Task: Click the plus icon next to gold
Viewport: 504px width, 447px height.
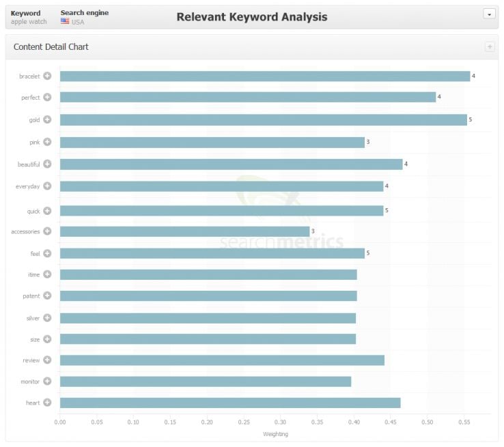Action: point(47,119)
